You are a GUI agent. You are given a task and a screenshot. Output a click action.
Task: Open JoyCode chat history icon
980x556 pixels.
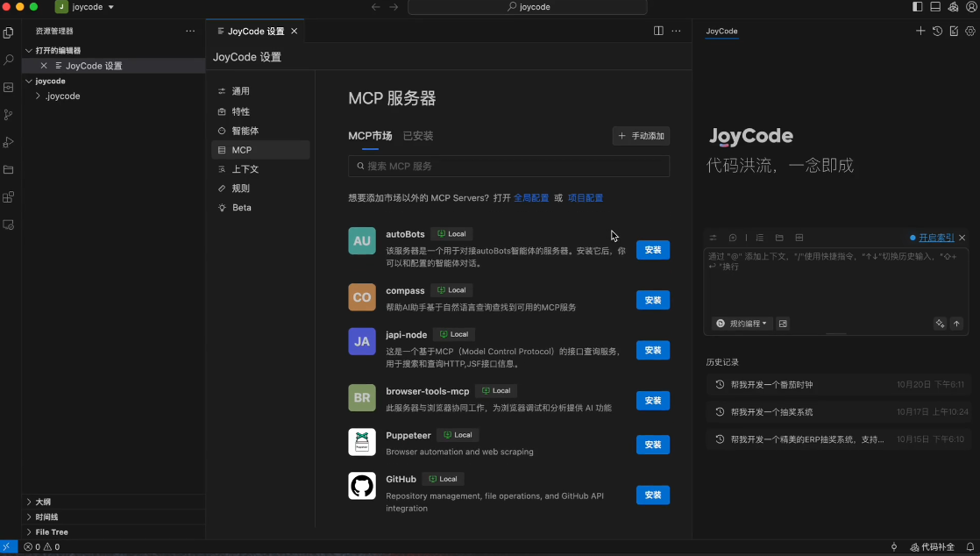[x=937, y=31]
